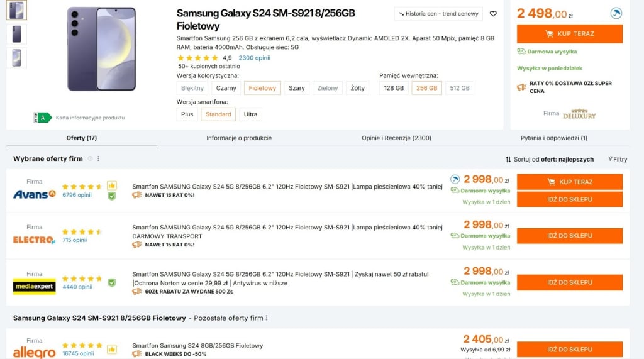
Task: Open the Sortuj od ofert sorting dropdown
Action: (550, 159)
